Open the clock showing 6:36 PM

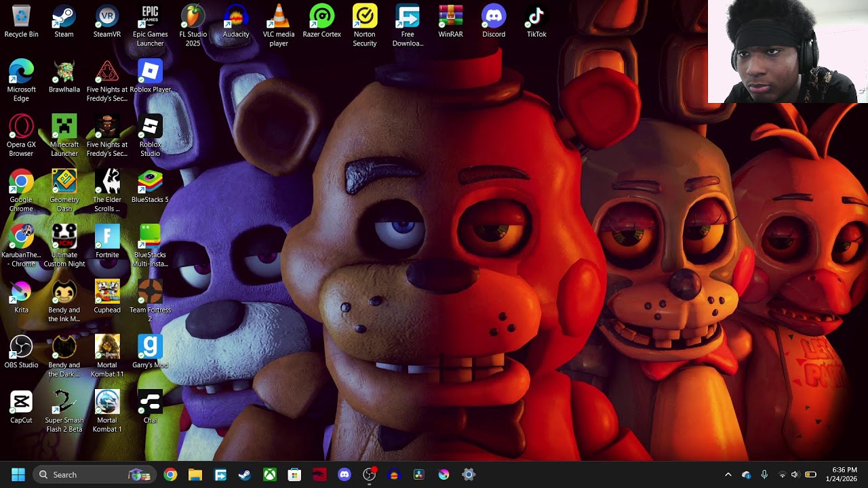[842, 474]
